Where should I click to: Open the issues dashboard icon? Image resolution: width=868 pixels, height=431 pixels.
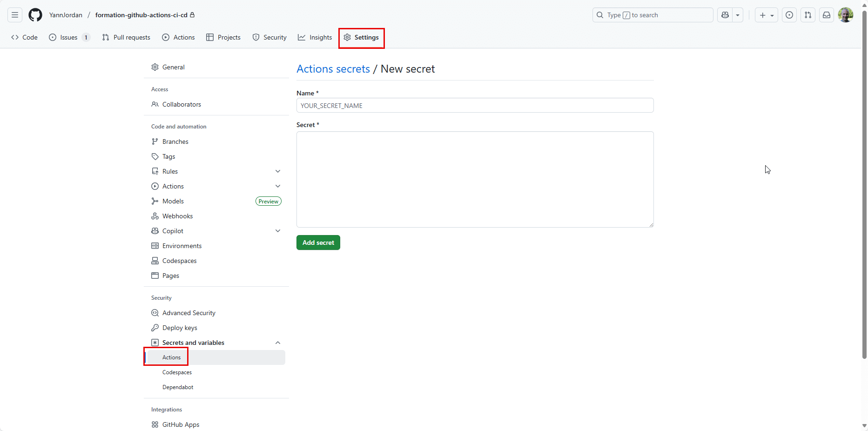789,15
